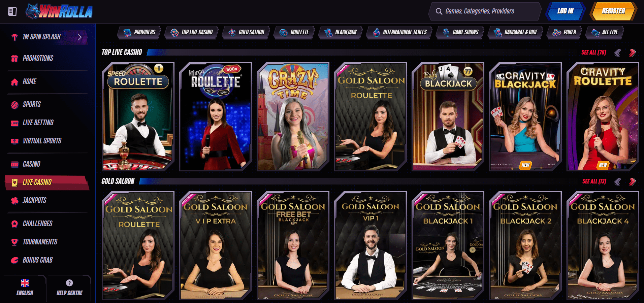Select the Sports ball icon in sidebar
Image resolution: width=644 pixels, height=303 pixels.
[x=14, y=105]
